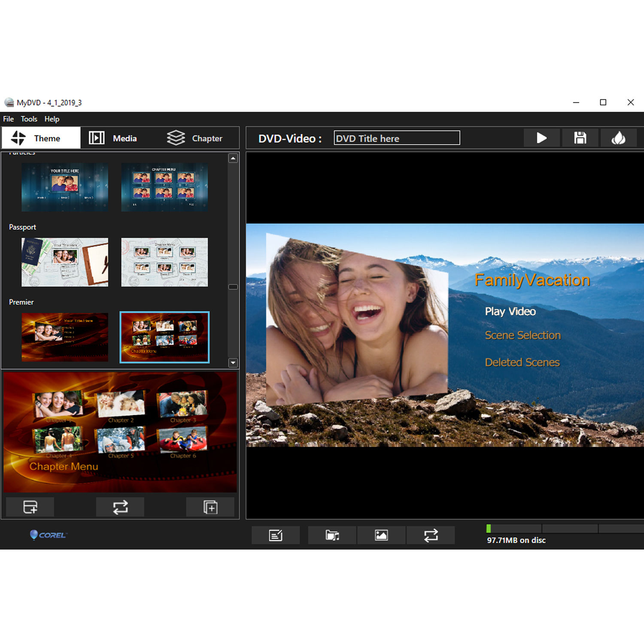
Task: Click the 97.71MB on disc status text
Action: (516, 541)
